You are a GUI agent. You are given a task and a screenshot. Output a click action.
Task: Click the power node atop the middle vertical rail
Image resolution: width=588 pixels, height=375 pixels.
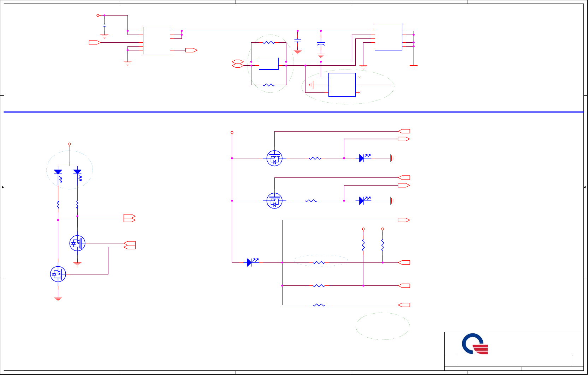(232, 133)
